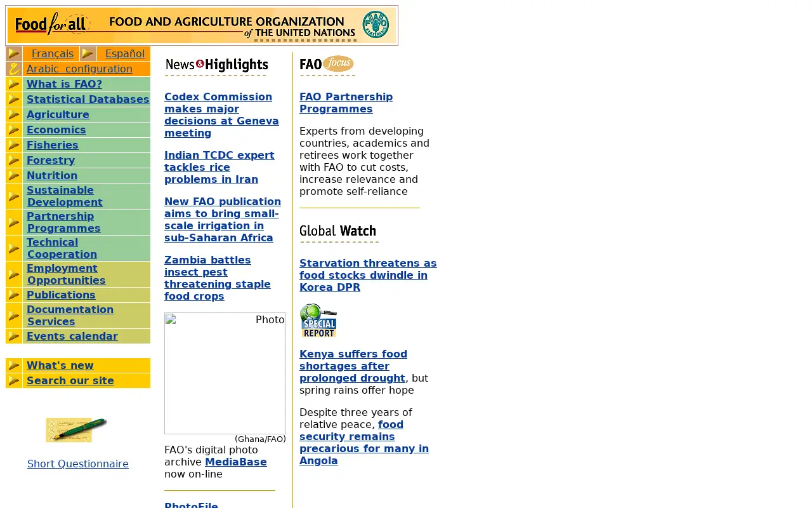Open Search our site link
Viewport: 812px width, 508px height.
point(70,381)
